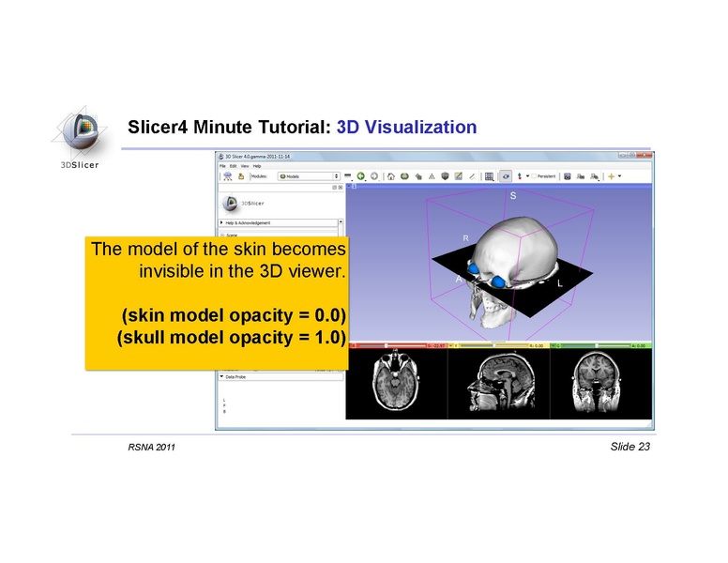Go to next module with gray forward arrow

pos(374,176)
